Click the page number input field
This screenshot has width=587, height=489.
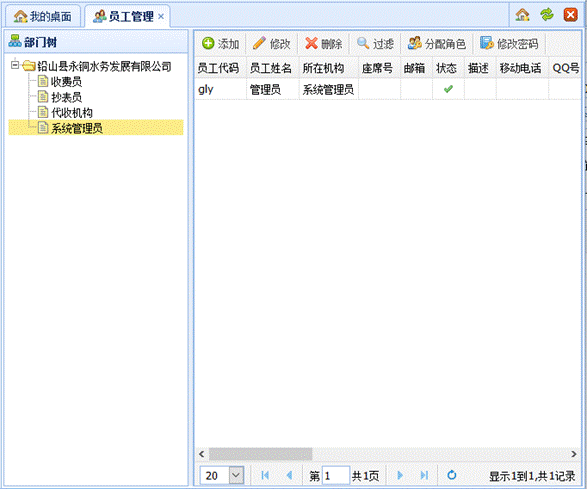pos(336,476)
